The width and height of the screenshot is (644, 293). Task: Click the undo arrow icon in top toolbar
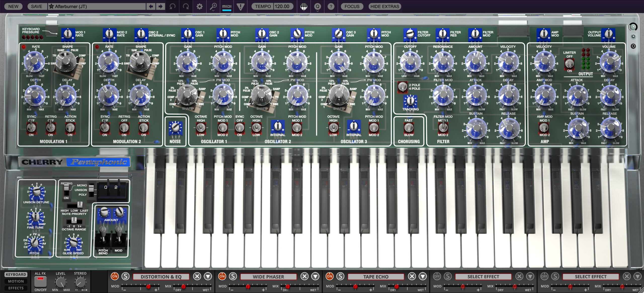pos(173,6)
